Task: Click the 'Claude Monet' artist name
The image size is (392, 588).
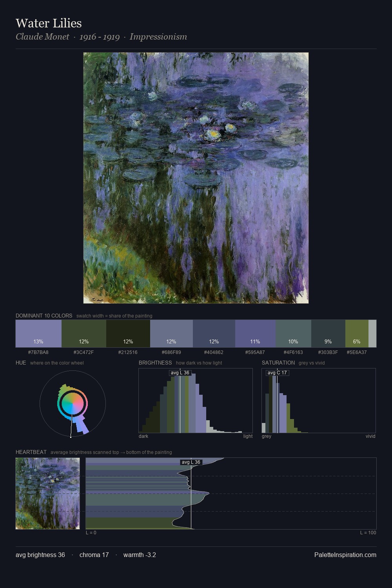Action: 42,37
